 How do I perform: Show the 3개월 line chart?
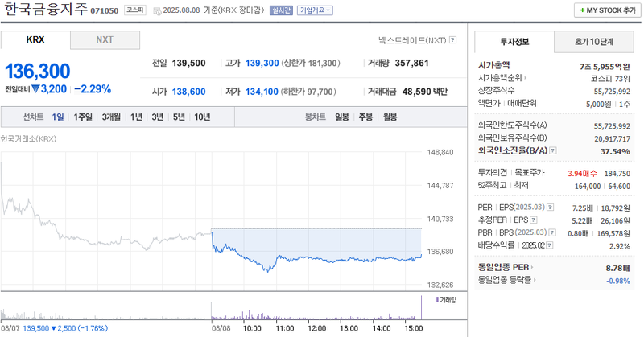pyautogui.click(x=111, y=117)
